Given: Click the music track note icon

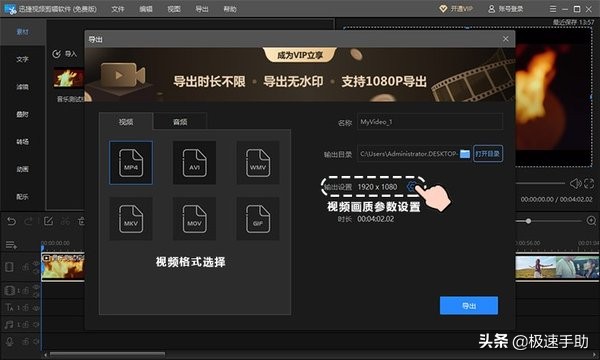Looking at the screenshot, I should [x=9, y=325].
